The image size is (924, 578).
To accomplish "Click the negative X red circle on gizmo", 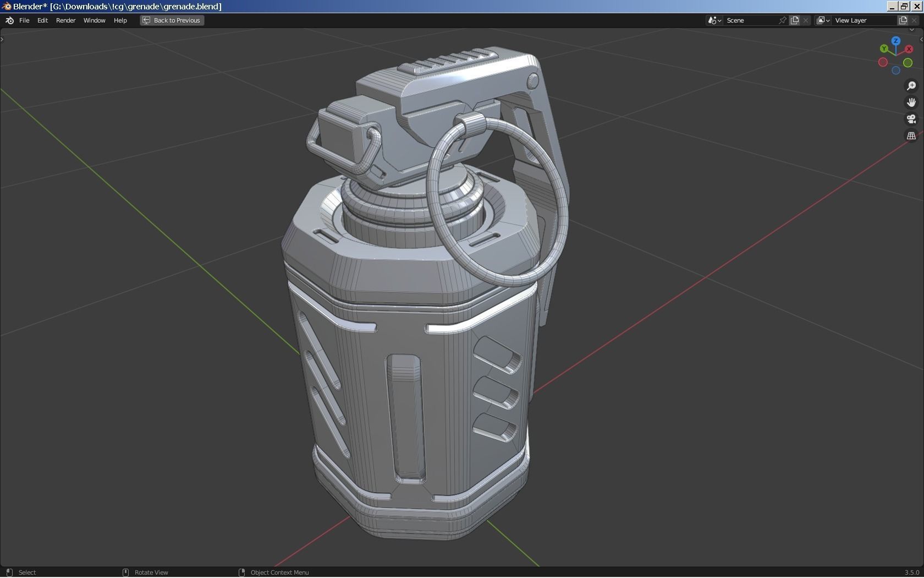I will click(883, 62).
